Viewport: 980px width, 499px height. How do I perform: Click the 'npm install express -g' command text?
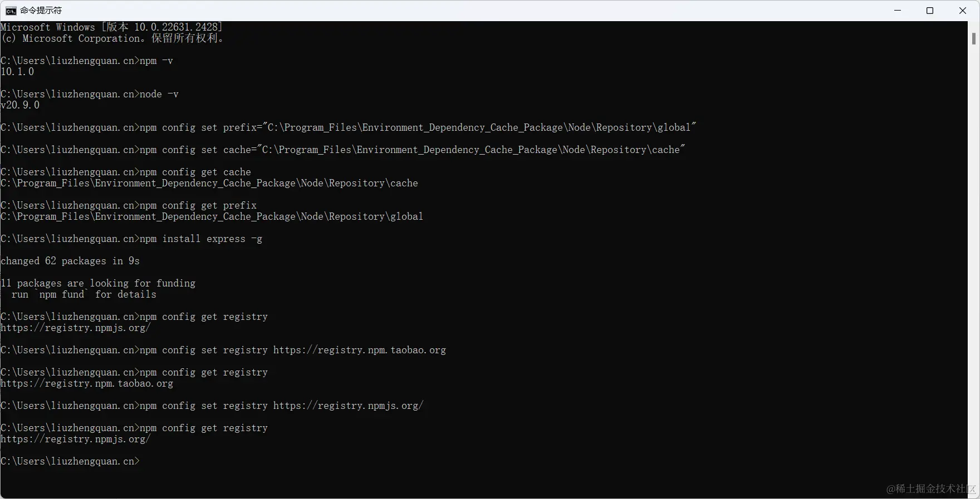tap(201, 239)
